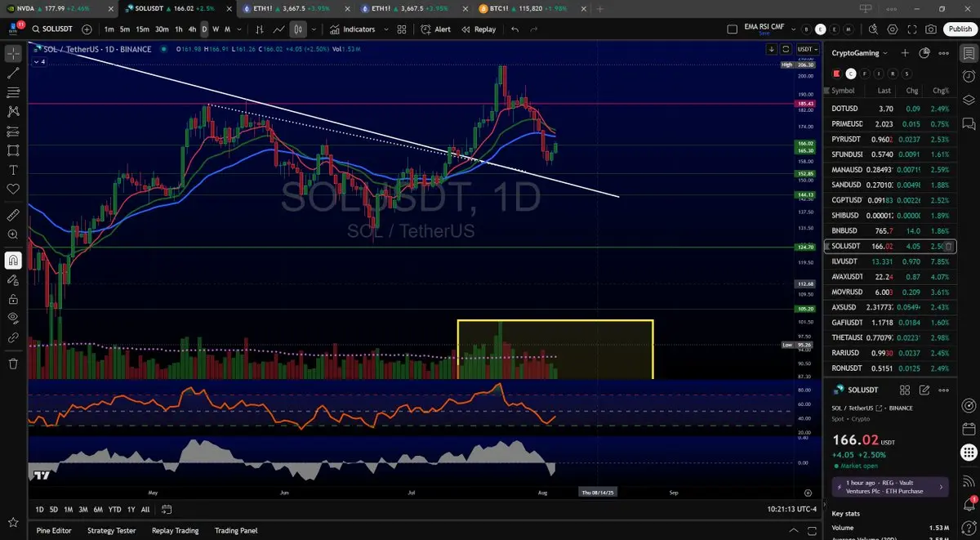Undo the last chart action
Screen dimensions: 980x540
pyautogui.click(x=514, y=29)
